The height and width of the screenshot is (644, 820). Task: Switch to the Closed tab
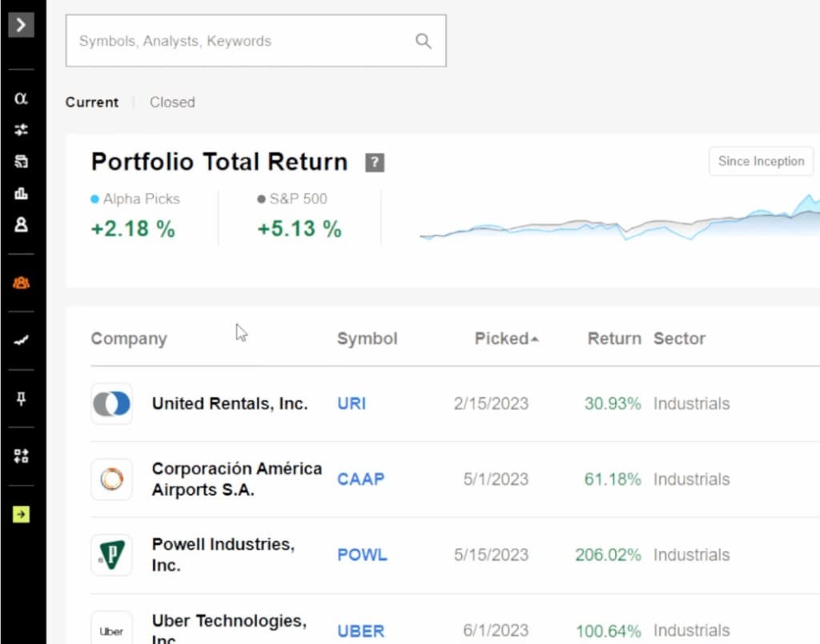coord(172,102)
